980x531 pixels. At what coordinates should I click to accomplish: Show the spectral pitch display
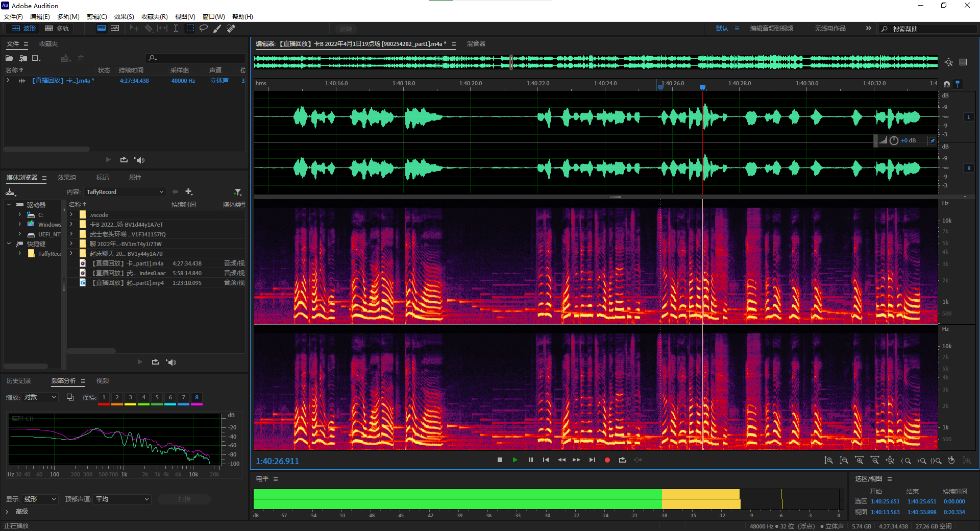[115, 29]
